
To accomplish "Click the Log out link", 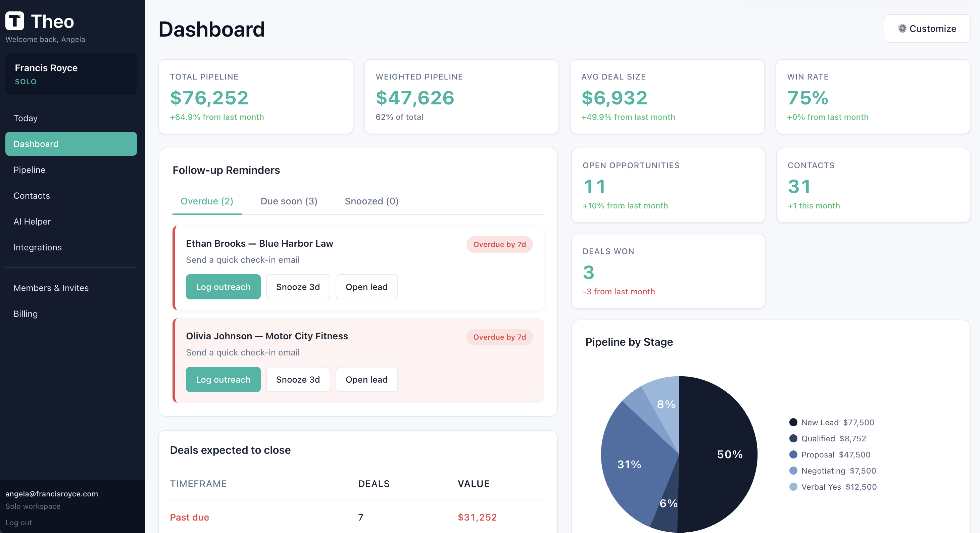I will click(x=19, y=523).
